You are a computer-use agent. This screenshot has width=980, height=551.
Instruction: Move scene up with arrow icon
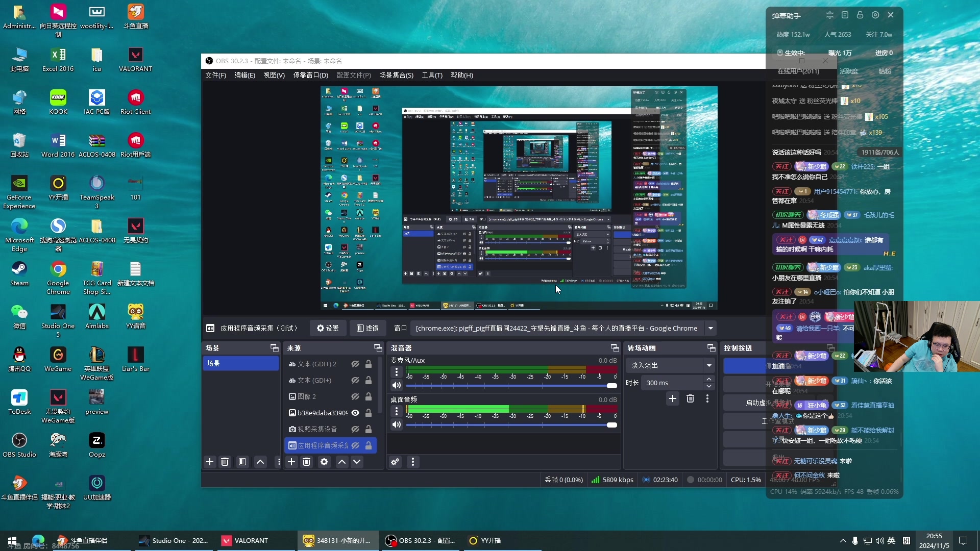(260, 462)
